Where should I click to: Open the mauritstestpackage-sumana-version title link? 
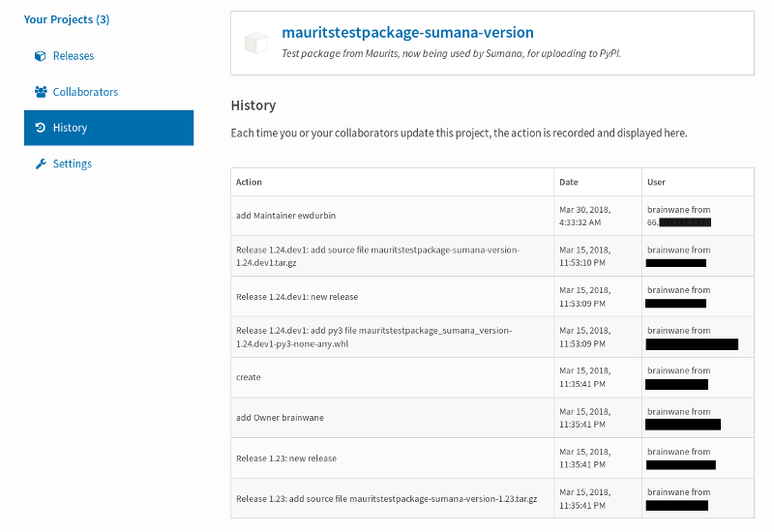pyautogui.click(x=407, y=32)
